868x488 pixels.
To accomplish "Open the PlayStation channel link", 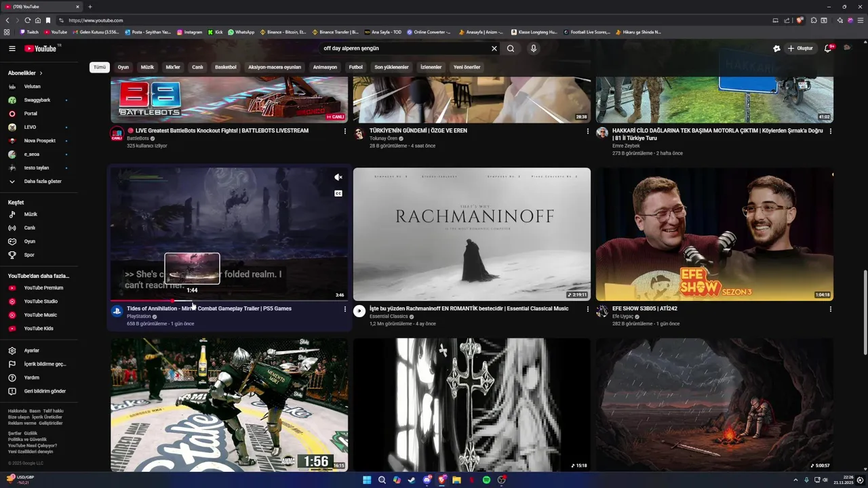I will pos(139,317).
